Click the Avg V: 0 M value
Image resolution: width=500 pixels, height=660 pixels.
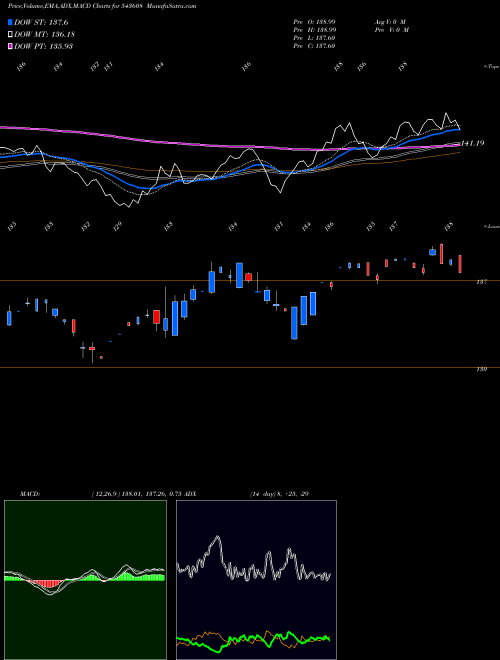coord(389,21)
